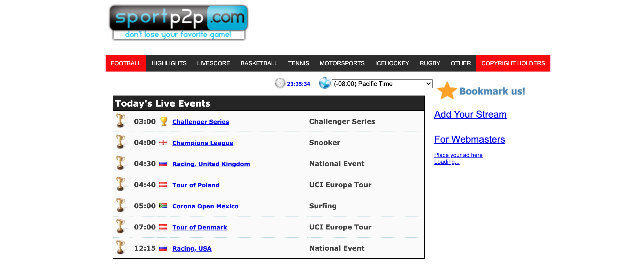Follow the Add Your Stream link
644x265 pixels.
[x=470, y=114]
